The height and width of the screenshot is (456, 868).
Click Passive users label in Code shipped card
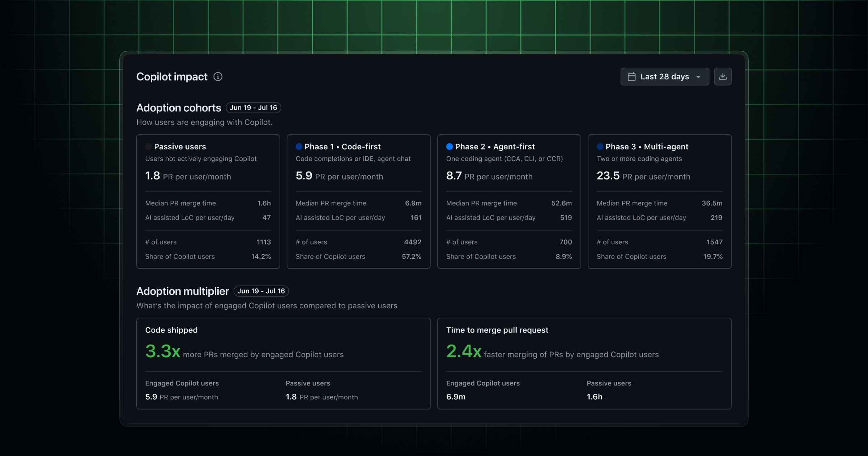pyautogui.click(x=308, y=383)
